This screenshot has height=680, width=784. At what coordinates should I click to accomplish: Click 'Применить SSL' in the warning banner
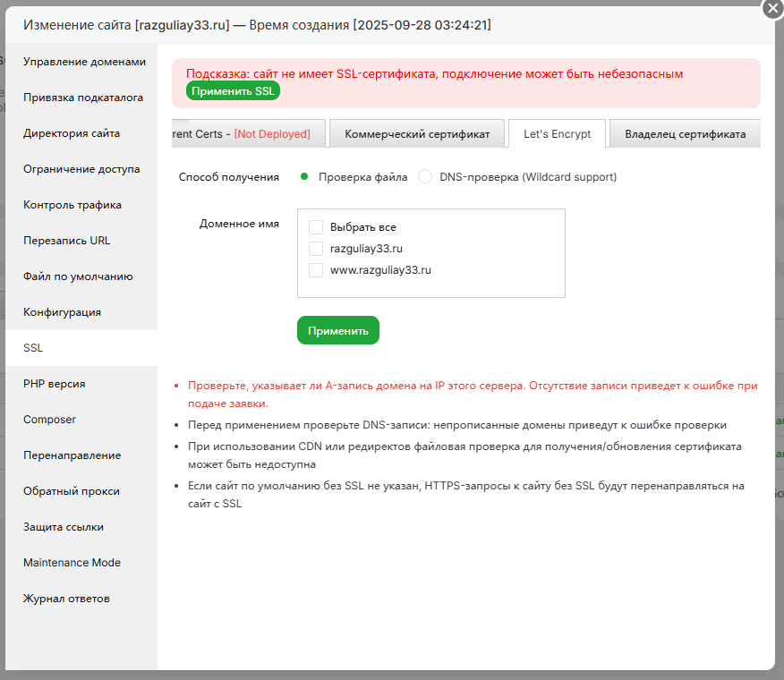pos(234,91)
